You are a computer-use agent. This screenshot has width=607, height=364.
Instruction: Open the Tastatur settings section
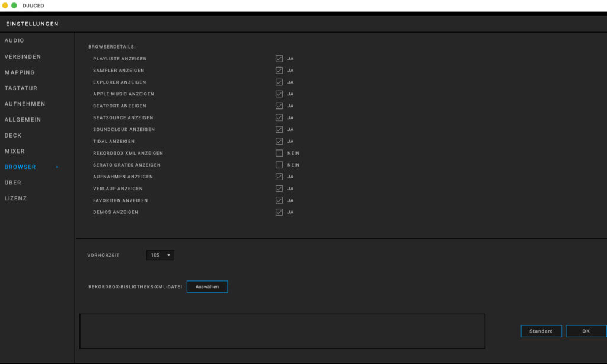coord(21,88)
